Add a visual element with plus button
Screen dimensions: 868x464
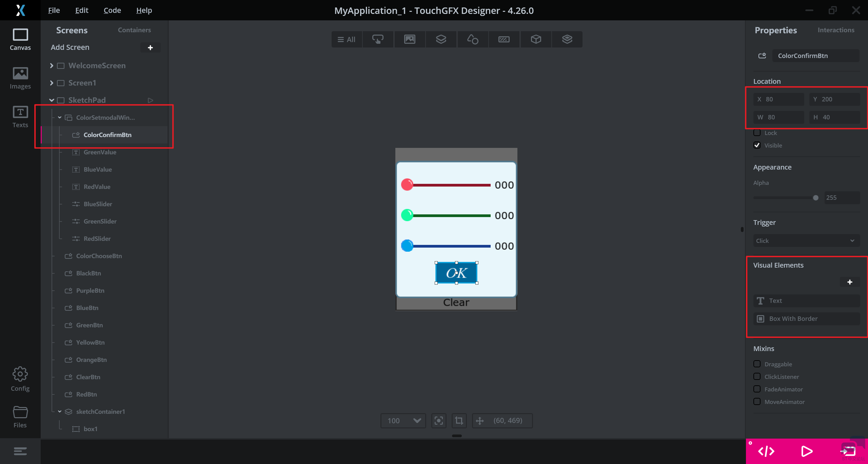tap(849, 282)
